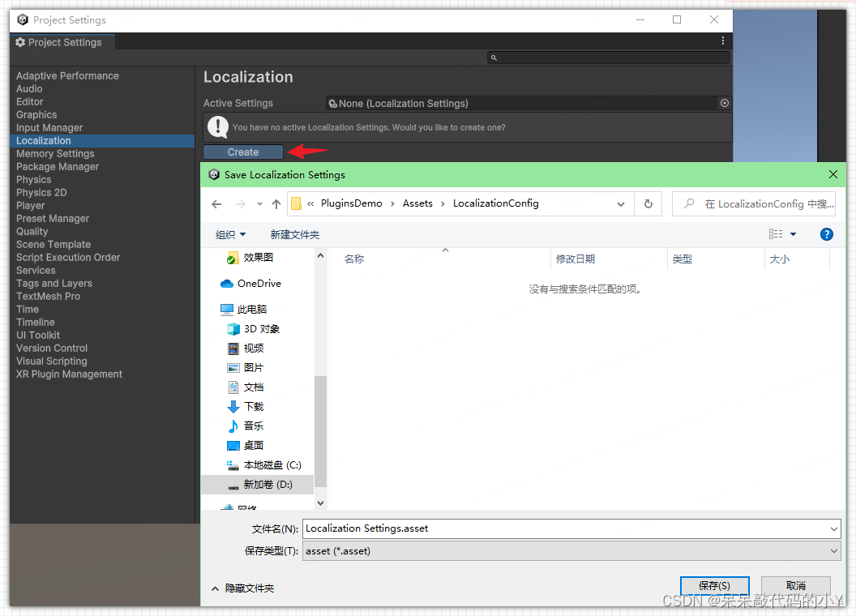Click LocalizationConfig breadcrumb segment
Viewport: 856px width, 616px height.
(496, 203)
